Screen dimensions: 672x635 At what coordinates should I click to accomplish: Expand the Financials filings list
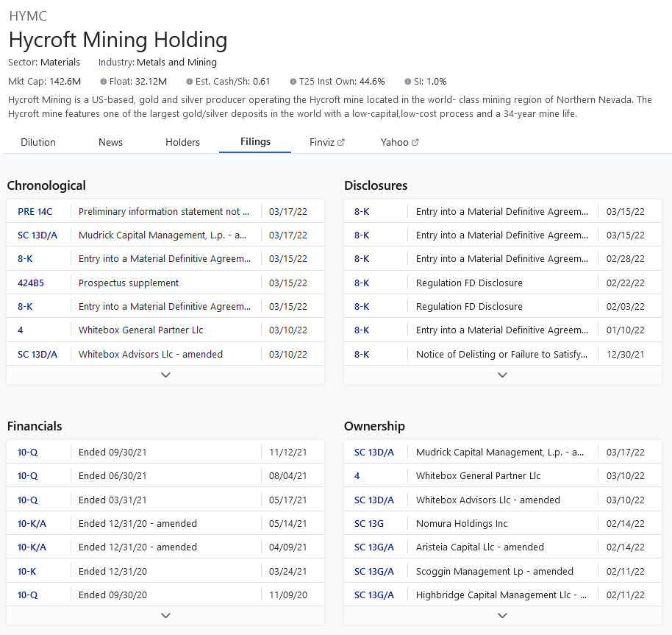165,615
